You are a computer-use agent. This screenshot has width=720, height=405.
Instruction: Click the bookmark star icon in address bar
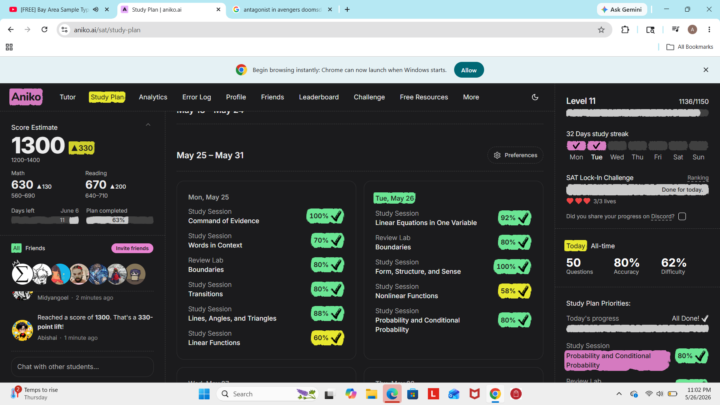tap(601, 30)
